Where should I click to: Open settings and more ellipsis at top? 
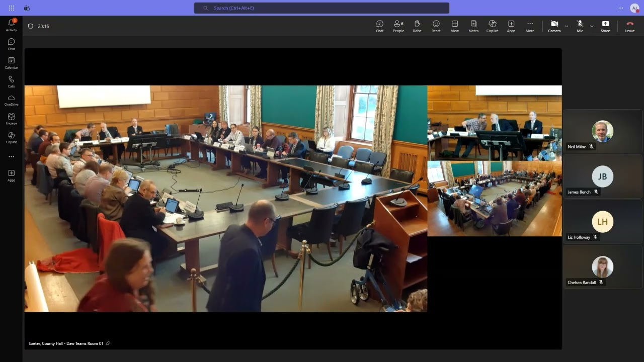point(621,8)
